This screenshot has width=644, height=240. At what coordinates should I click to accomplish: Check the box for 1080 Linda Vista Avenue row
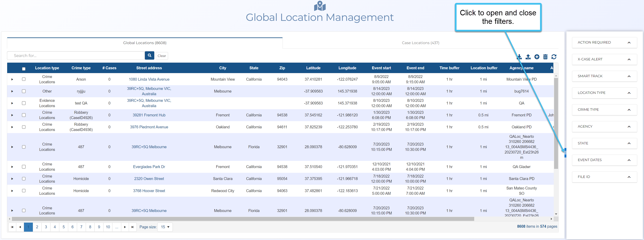point(24,79)
